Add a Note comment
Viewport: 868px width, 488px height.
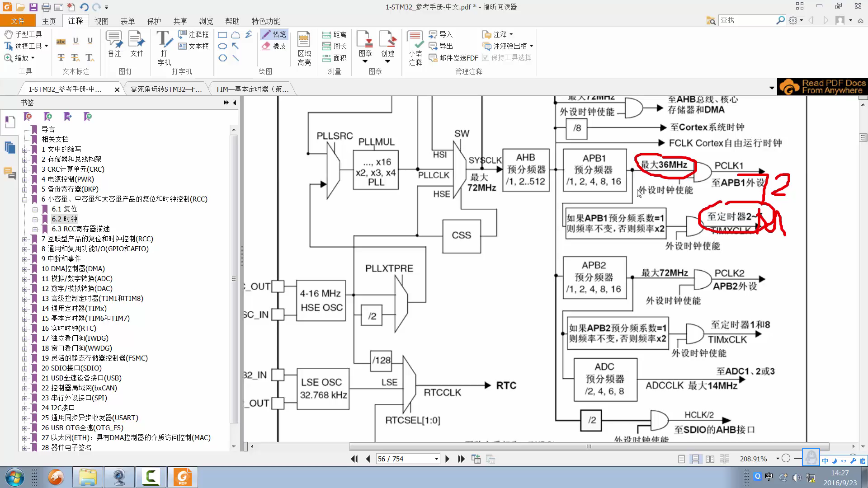click(114, 44)
